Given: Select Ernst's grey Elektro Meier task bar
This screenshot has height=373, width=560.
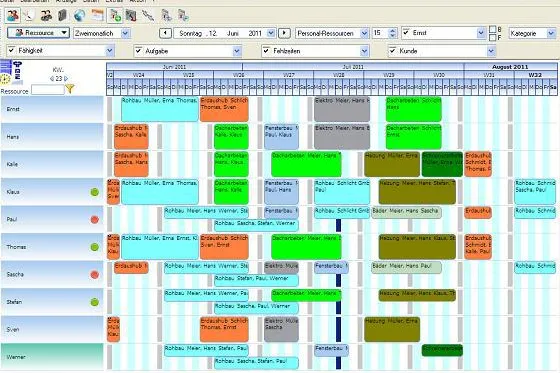Looking at the screenshot, I should click(x=342, y=109).
